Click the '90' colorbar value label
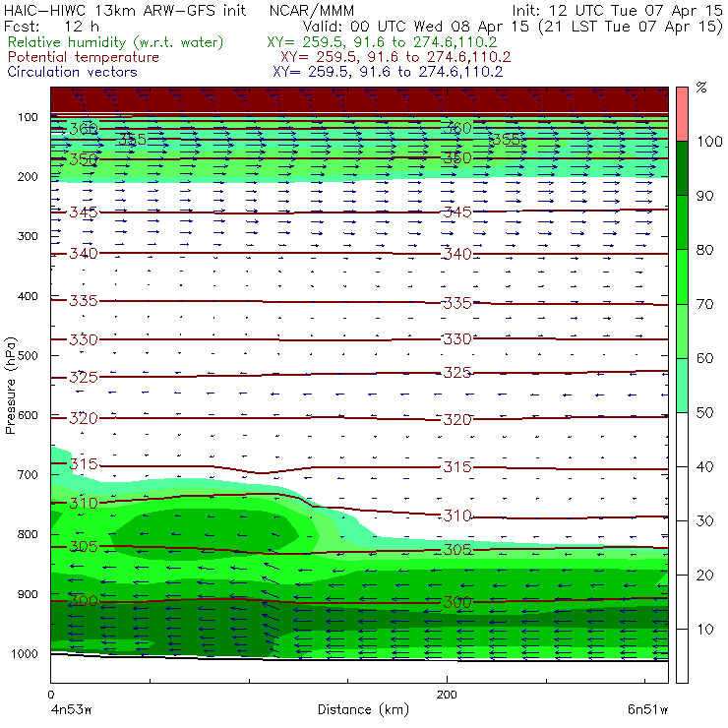 point(704,196)
